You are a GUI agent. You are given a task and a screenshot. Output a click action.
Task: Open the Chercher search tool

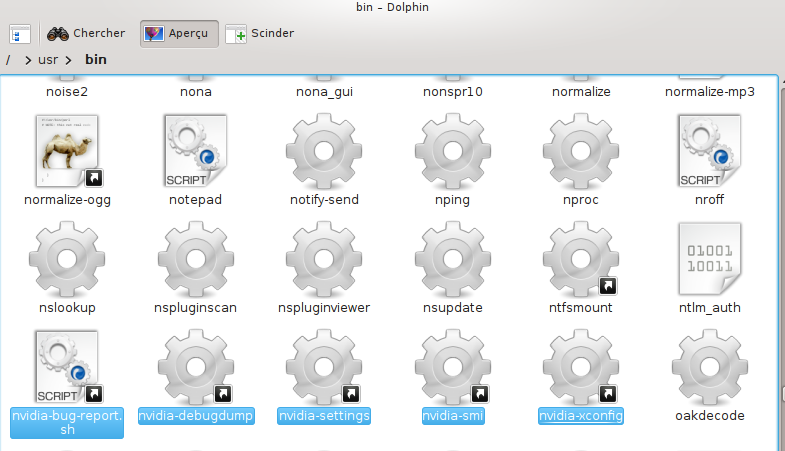pyautogui.click(x=86, y=34)
